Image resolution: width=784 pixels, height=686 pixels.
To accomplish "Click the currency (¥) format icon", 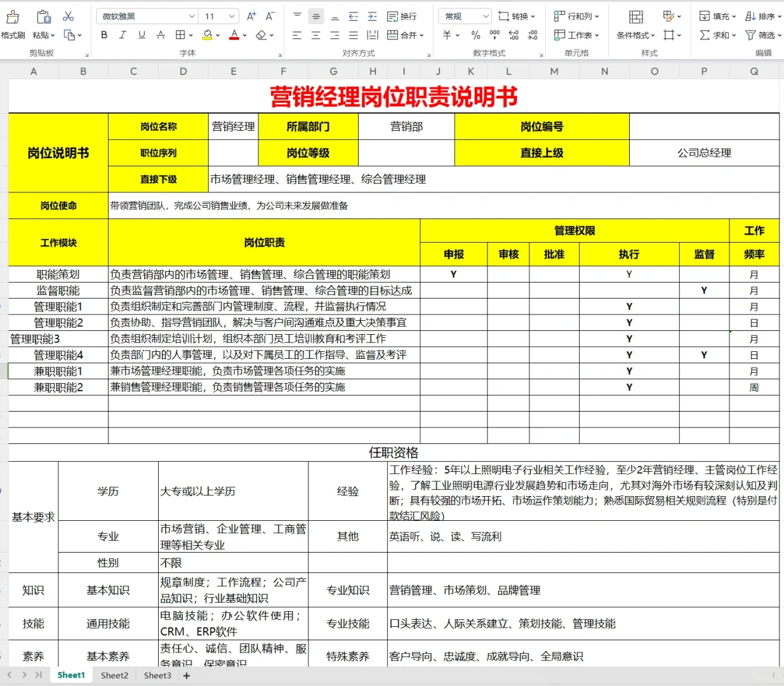I will pyautogui.click(x=448, y=36).
